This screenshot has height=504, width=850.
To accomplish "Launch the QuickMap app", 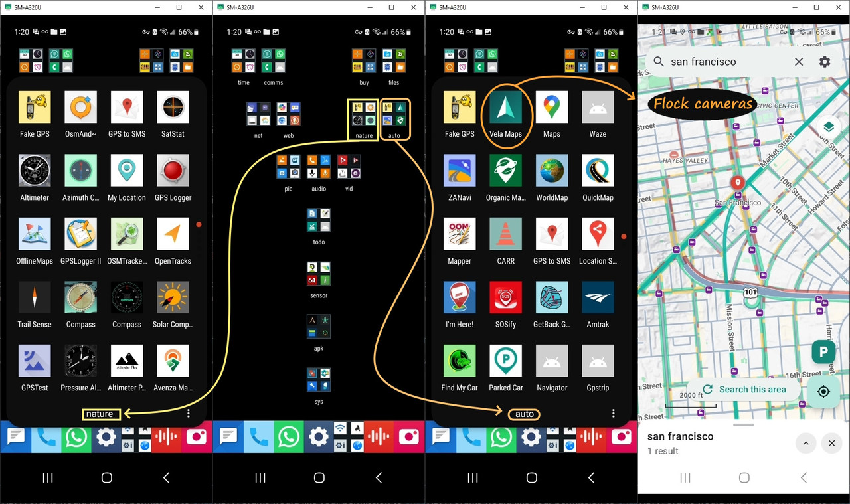I will click(598, 171).
